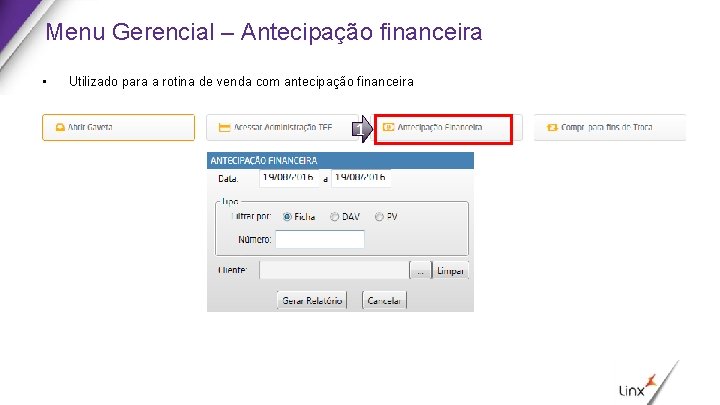Click the Cliente text field
Image resolution: width=720 pixels, height=405 pixels.
pos(334,270)
